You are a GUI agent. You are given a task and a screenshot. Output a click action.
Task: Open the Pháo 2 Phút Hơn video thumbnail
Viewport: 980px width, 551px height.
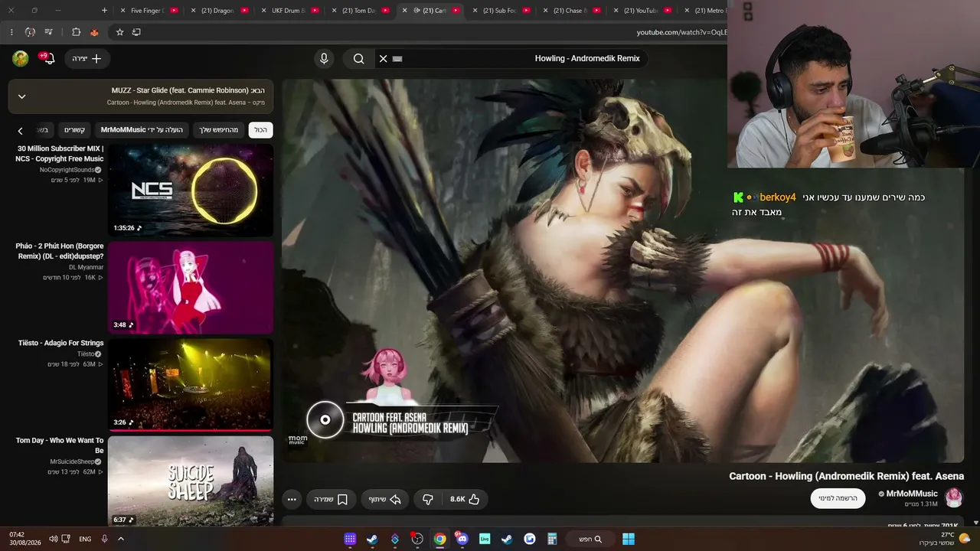[191, 288]
